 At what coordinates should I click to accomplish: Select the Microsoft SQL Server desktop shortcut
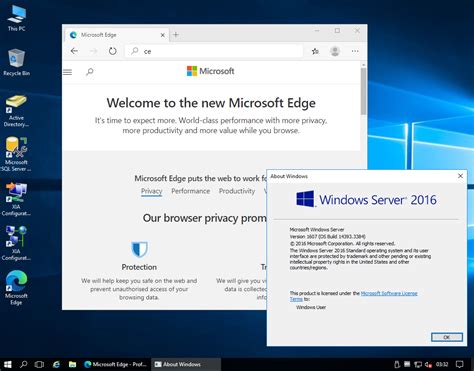(16, 154)
